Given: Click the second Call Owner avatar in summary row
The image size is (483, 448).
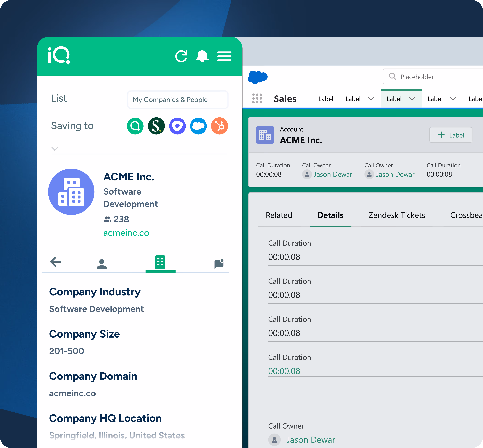Looking at the screenshot, I should pyautogui.click(x=369, y=174).
